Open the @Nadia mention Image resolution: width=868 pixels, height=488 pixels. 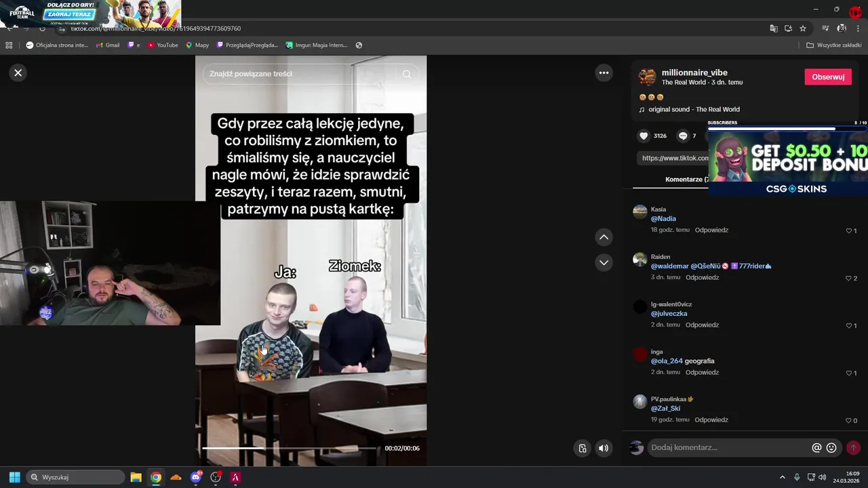[663, 219]
